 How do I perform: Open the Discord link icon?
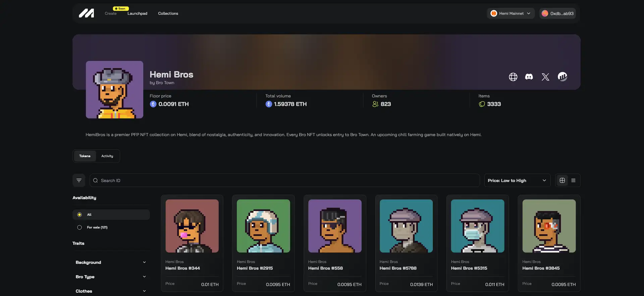[x=529, y=77]
